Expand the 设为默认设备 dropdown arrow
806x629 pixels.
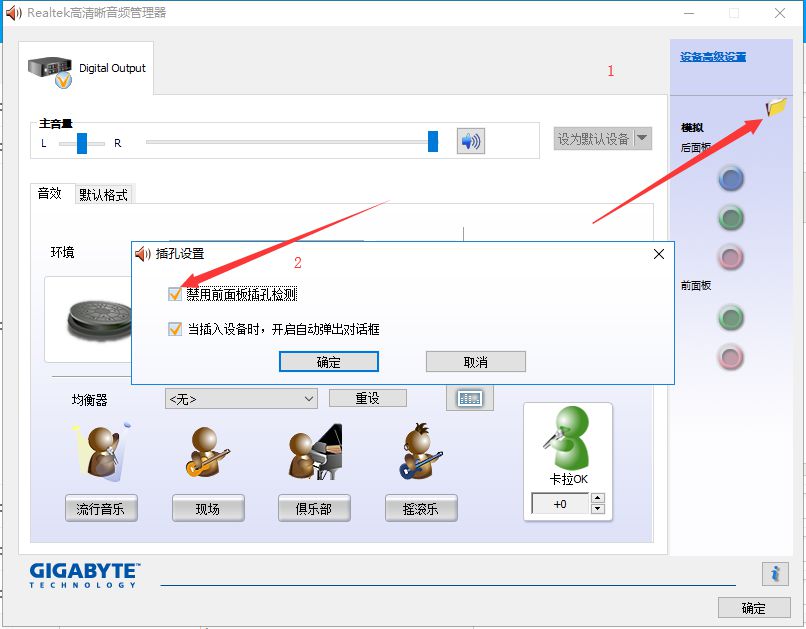(x=643, y=138)
